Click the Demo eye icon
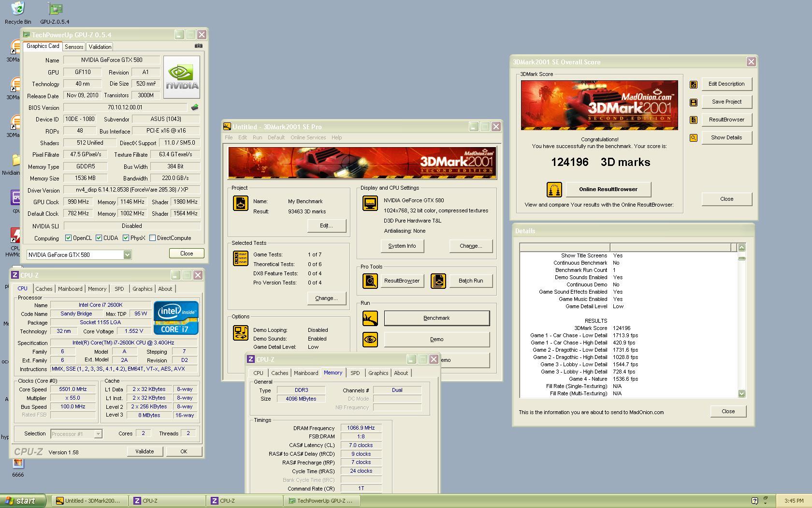The width and height of the screenshot is (812, 508). click(370, 339)
